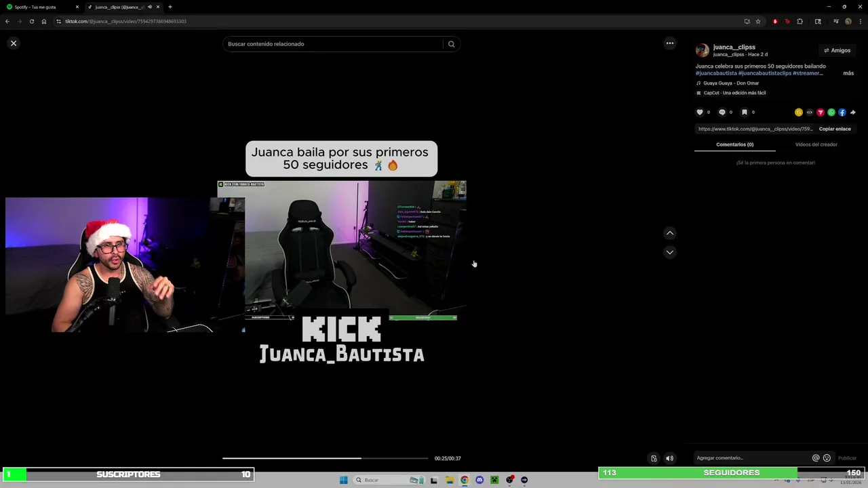The width and height of the screenshot is (868, 488).
Task: Open a new browser tab with plus
Action: click(170, 7)
